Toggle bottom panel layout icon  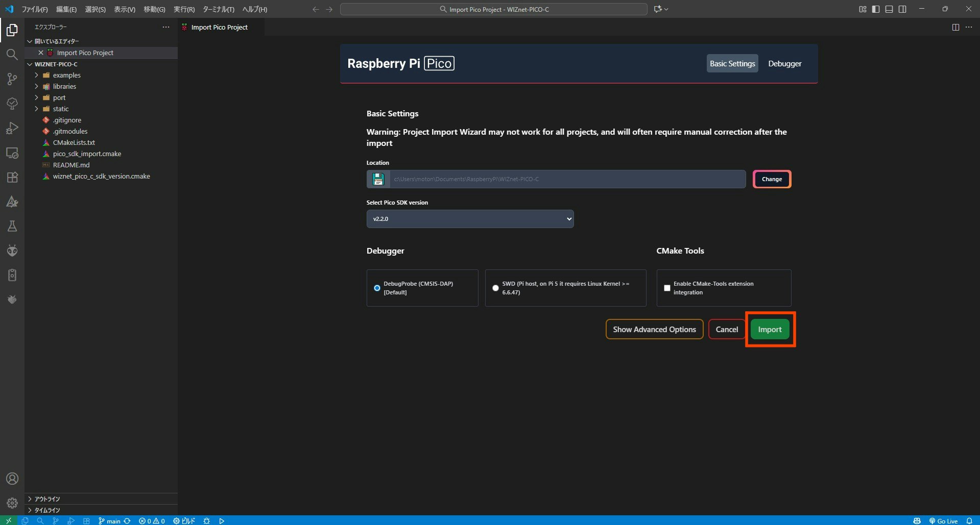[889, 9]
